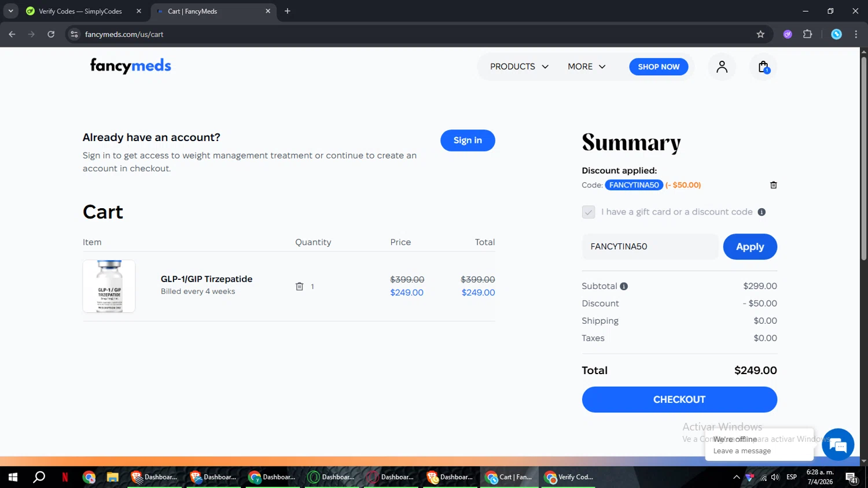Switch to Verify Cod... taskbar window

click(x=568, y=477)
